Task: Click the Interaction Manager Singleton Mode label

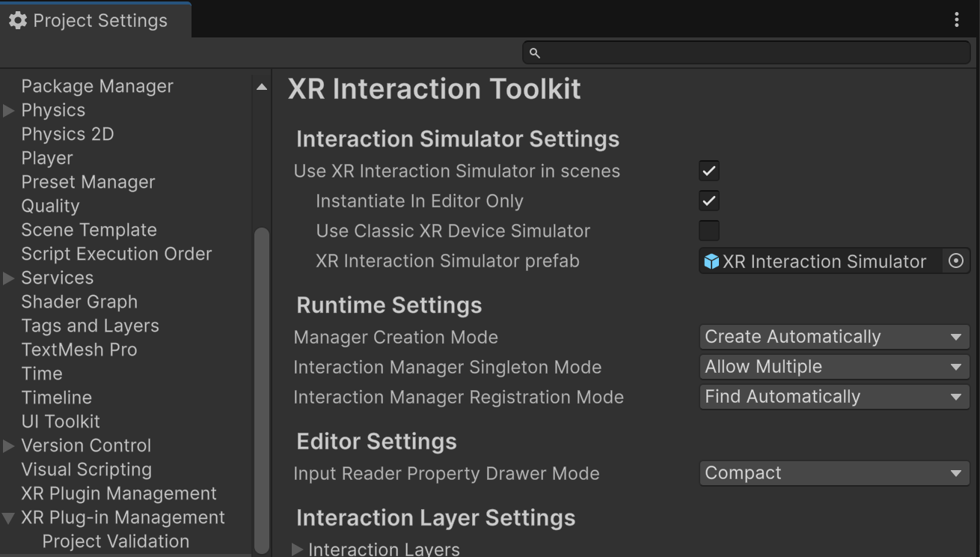Action: (447, 367)
